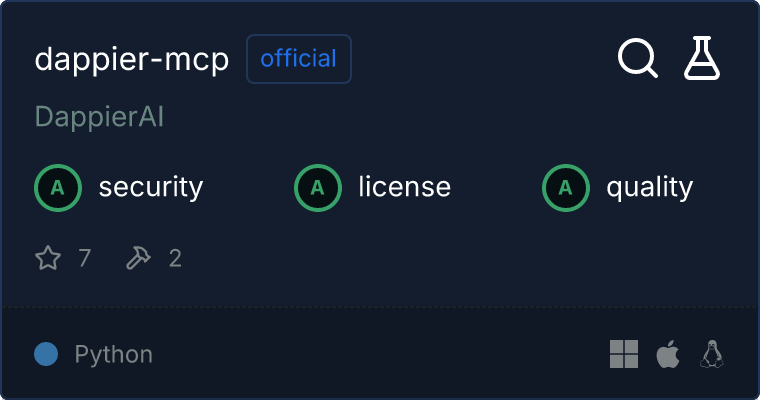
Task: Click the tools count number 2
Action: (x=175, y=259)
